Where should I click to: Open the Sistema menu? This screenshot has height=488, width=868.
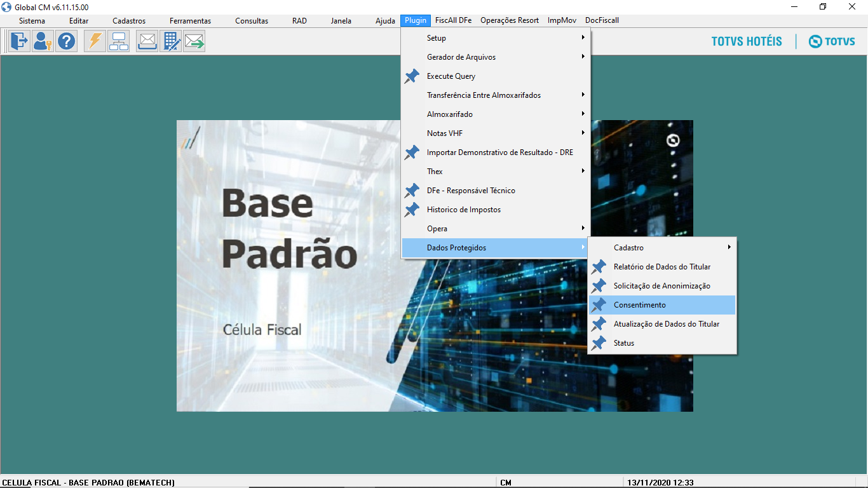pos(32,20)
